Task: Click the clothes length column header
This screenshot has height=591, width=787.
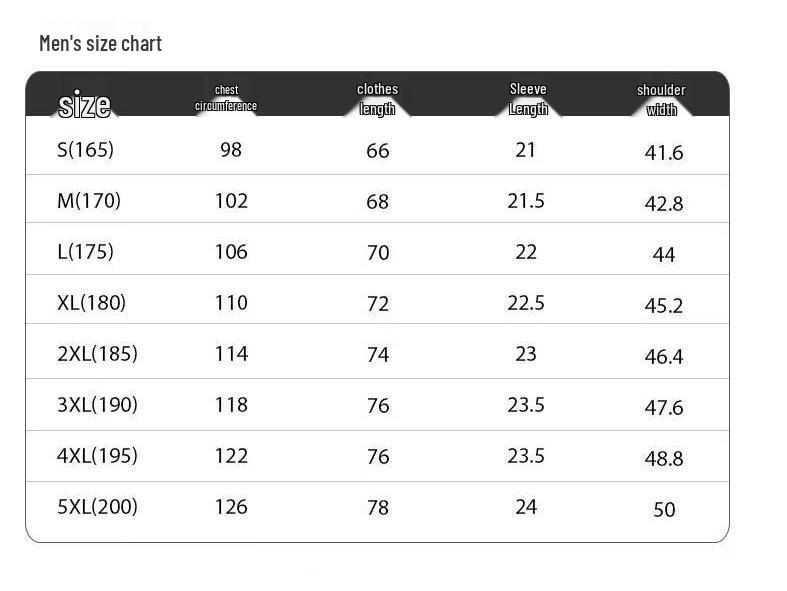Action: pos(377,99)
